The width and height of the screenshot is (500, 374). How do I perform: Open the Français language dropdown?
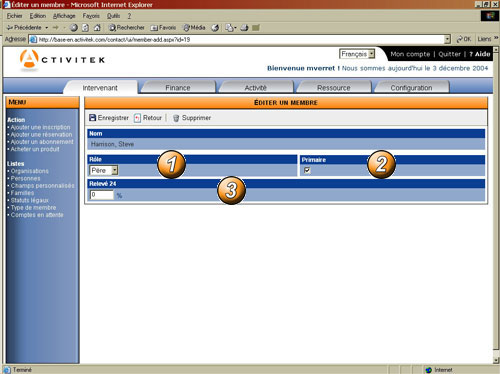tap(357, 54)
